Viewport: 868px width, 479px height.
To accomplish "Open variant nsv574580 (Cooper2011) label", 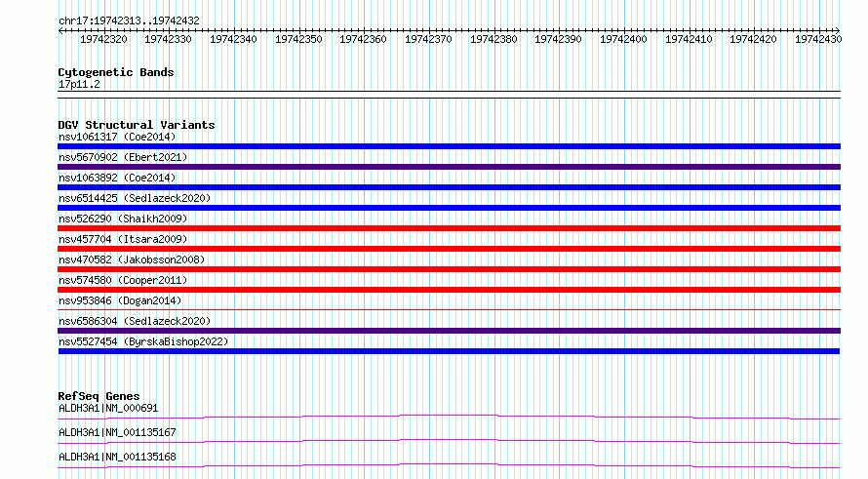I will pyautogui.click(x=123, y=280).
